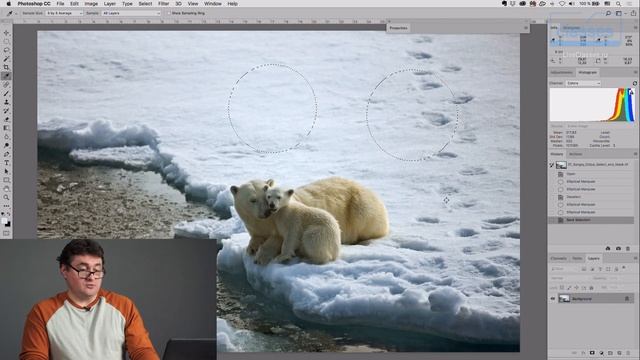Toggle layer filtering on/off switch
Image resolution: width=640 pixels, height=360 pixels.
(x=624, y=268)
